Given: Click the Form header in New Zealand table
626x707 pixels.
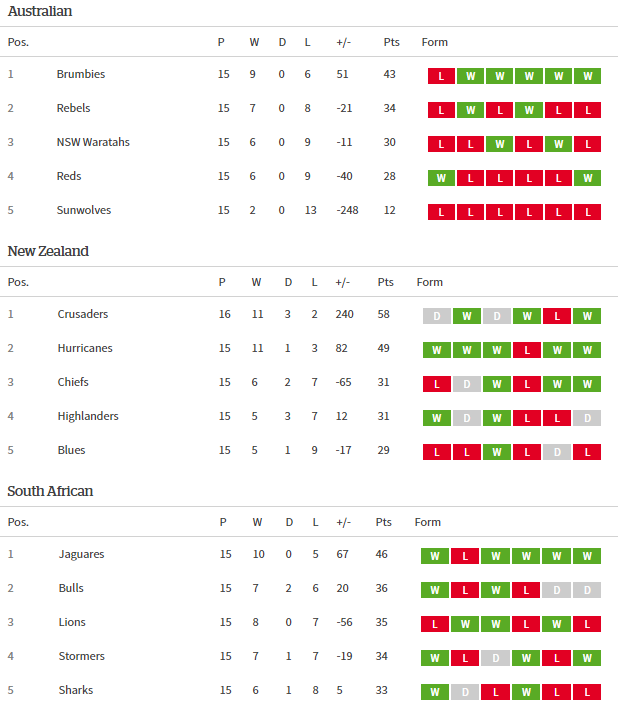Looking at the screenshot, I should (429, 282).
